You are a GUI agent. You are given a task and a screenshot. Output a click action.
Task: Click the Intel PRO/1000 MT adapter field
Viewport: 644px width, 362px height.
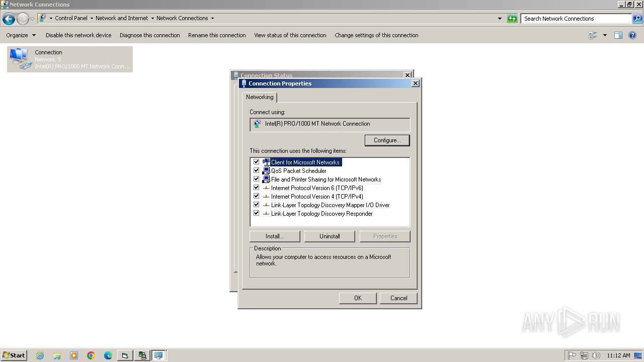point(330,124)
